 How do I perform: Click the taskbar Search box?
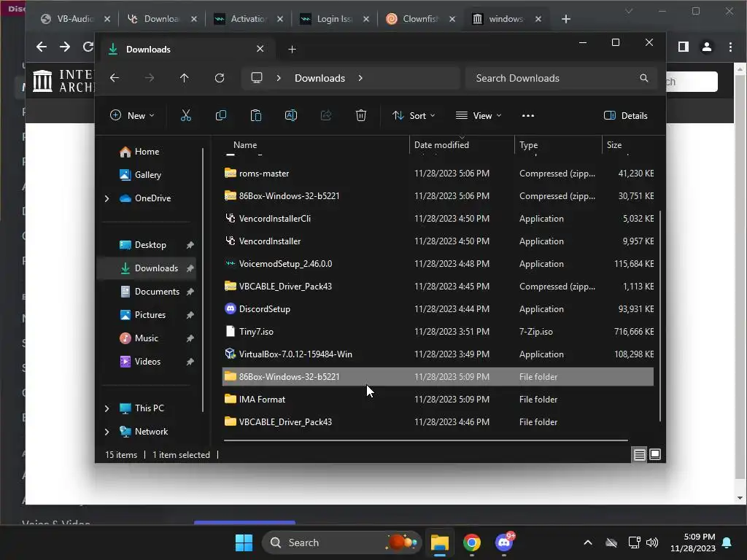pos(341,542)
